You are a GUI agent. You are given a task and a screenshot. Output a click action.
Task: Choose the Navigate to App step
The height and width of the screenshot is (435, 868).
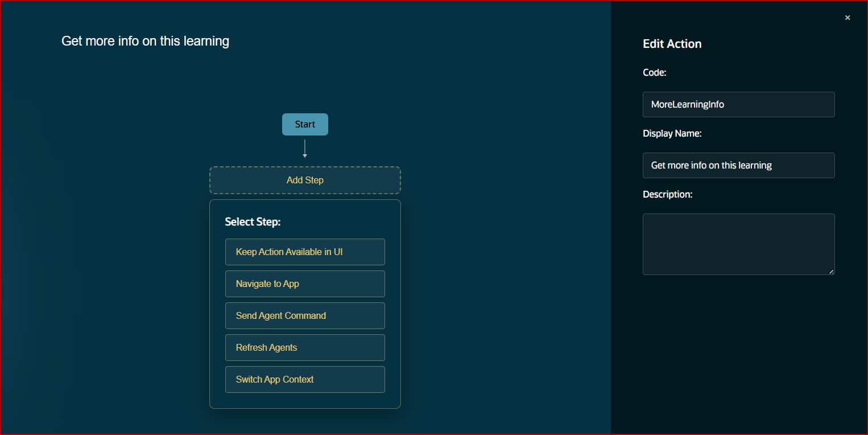(x=305, y=284)
